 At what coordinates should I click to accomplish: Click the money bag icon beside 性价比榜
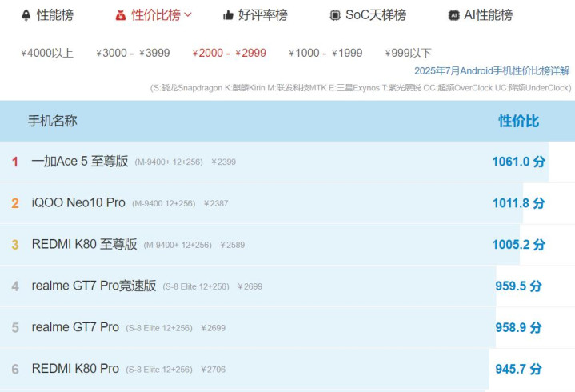(x=121, y=15)
